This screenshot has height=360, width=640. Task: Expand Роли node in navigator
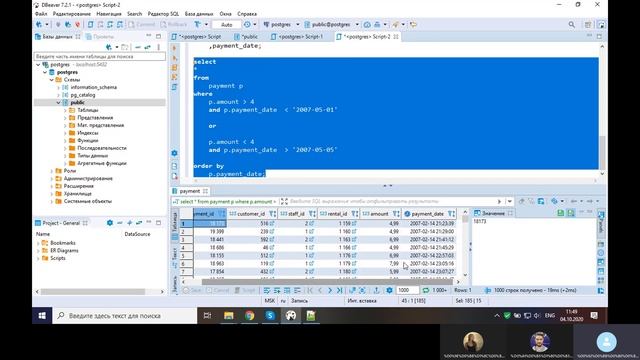click(52, 171)
